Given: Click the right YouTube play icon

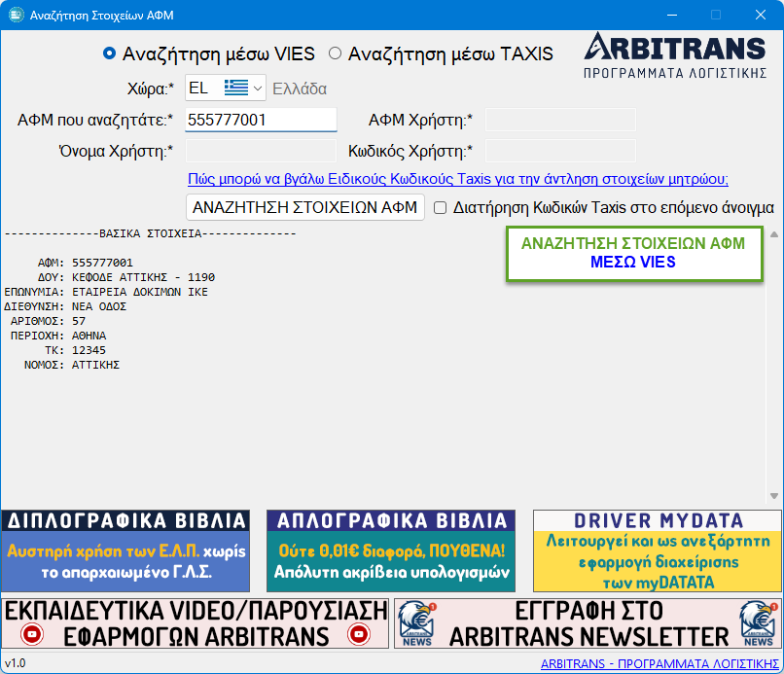Looking at the screenshot, I should coord(359,634).
